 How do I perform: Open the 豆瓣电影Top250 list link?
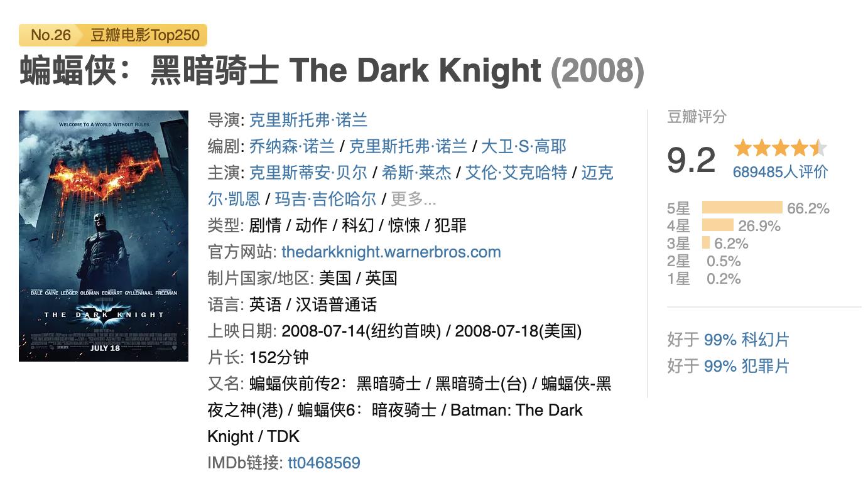point(145,35)
